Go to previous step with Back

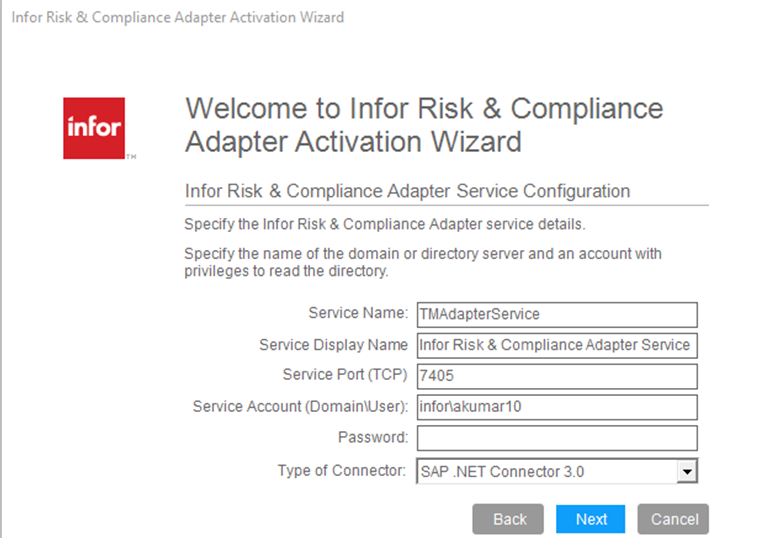point(509,519)
